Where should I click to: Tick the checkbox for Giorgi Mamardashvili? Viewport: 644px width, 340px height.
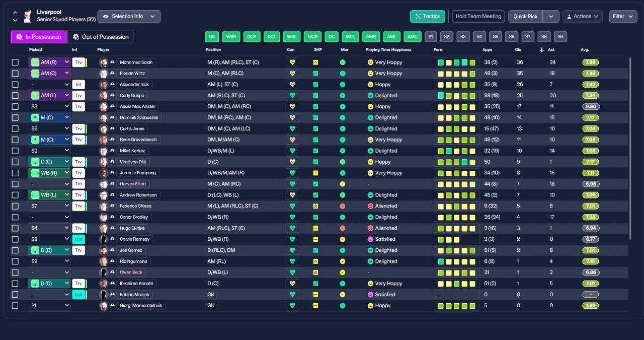click(x=15, y=306)
